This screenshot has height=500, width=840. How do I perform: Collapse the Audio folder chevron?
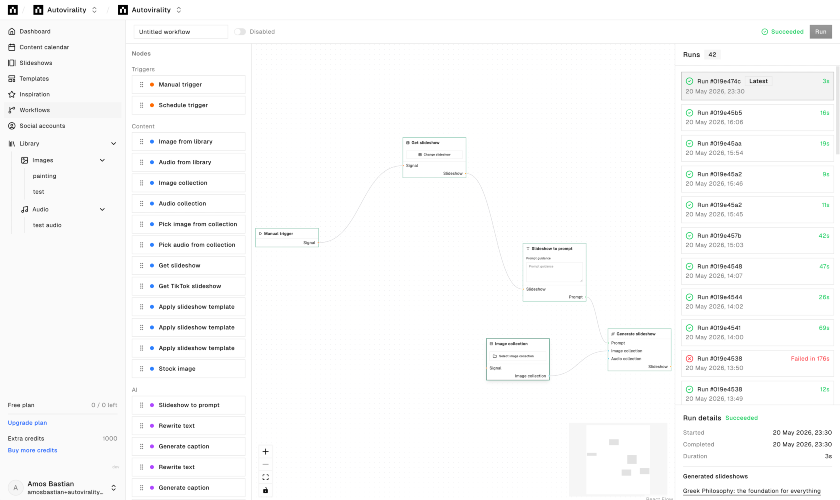click(102, 210)
